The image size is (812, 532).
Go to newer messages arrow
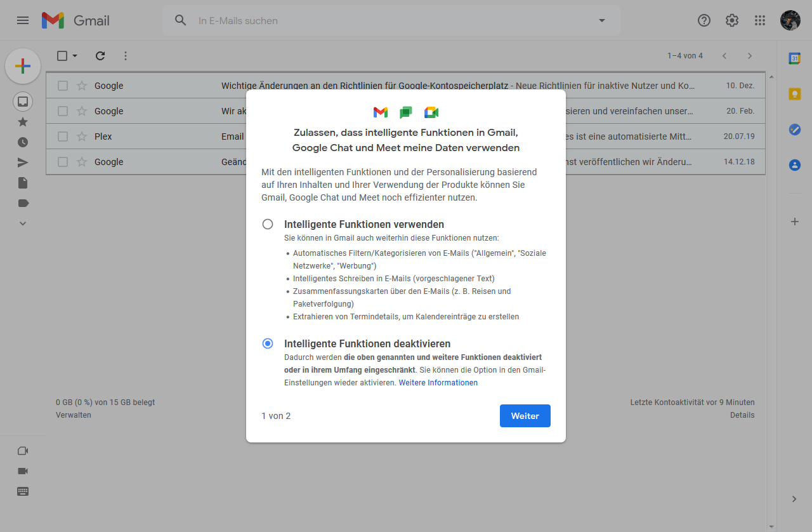pos(724,56)
